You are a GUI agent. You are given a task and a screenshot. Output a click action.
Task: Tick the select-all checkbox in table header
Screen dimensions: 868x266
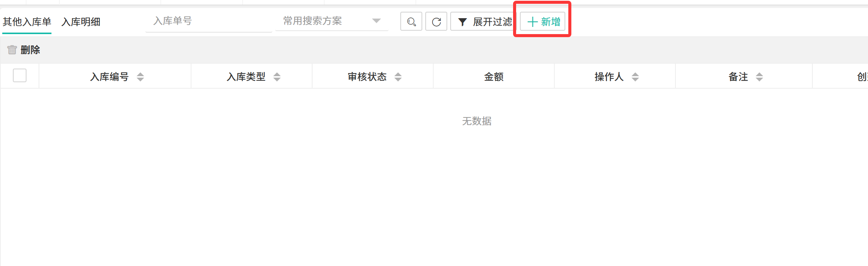click(20, 75)
